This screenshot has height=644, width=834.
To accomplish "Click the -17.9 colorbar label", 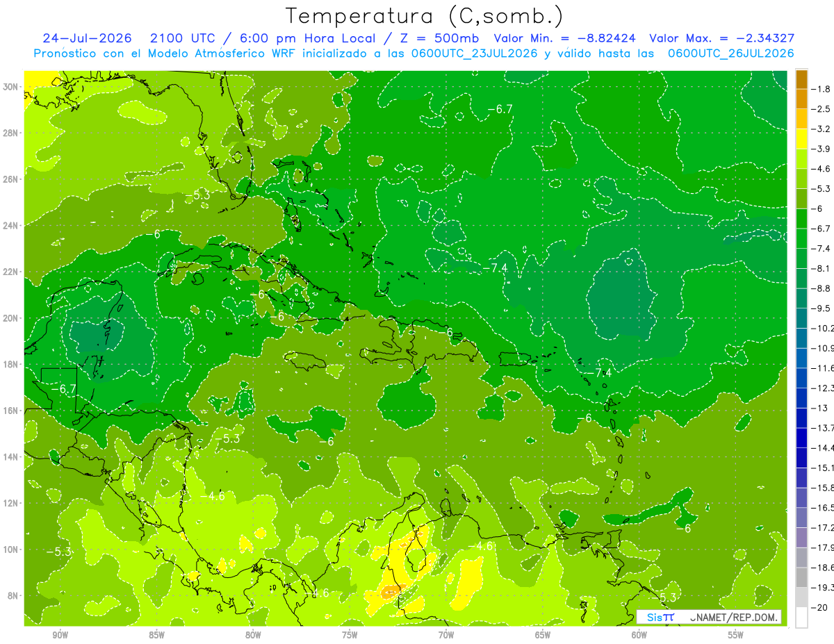I will click(823, 547).
